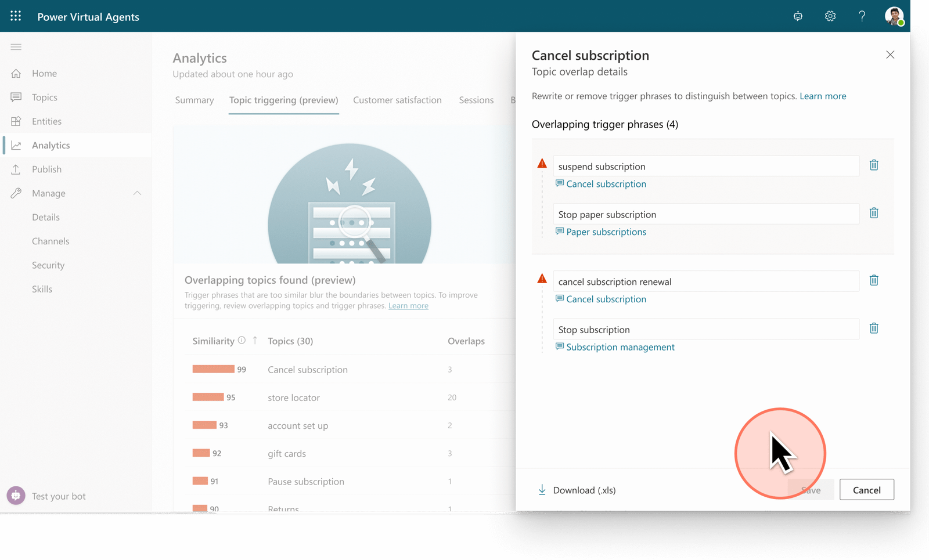Click warning icon beside cancel subscription renewal
This screenshot has height=560, width=929.
click(x=542, y=279)
